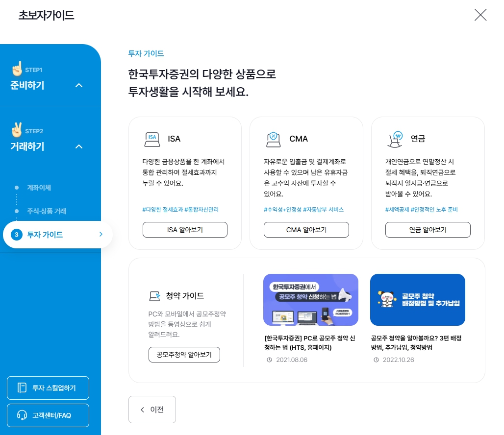Click the ISA 알아보기 button
Viewport: 504px width, 435px height.
click(185, 230)
